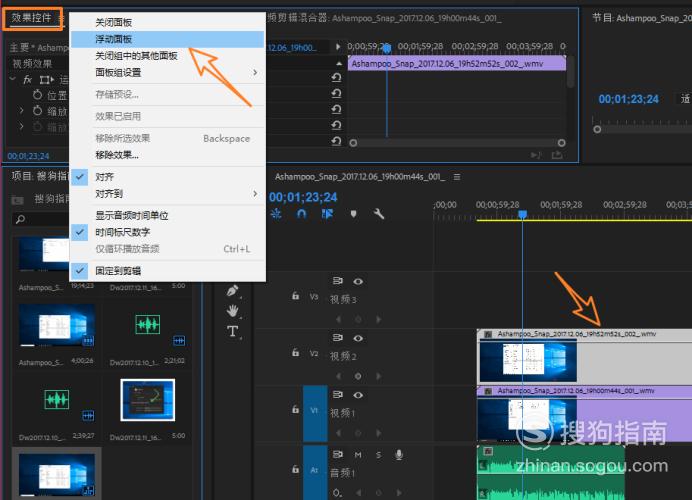Go to next keyframe on 视频2 track
The width and height of the screenshot is (692, 500).
click(378, 376)
